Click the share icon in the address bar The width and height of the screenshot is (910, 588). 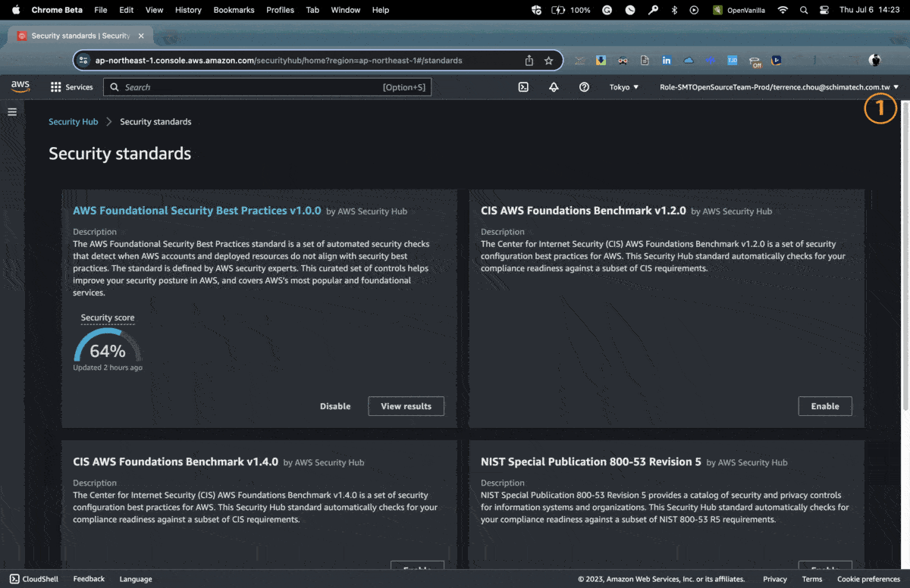529,61
